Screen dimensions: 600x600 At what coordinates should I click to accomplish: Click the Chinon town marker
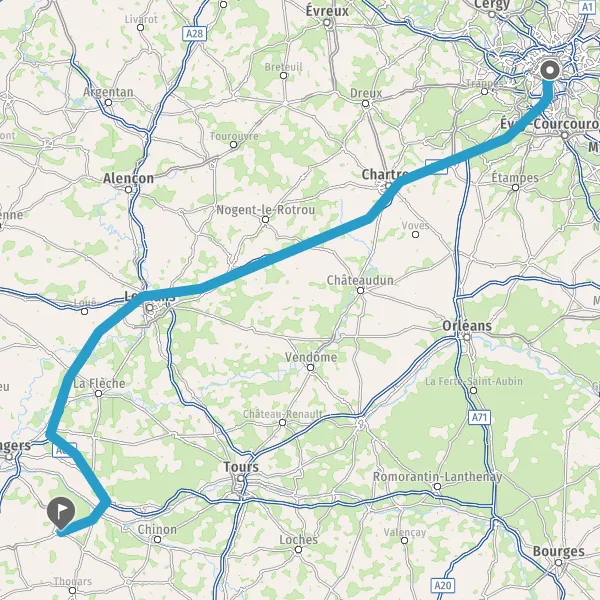[x=157, y=540]
